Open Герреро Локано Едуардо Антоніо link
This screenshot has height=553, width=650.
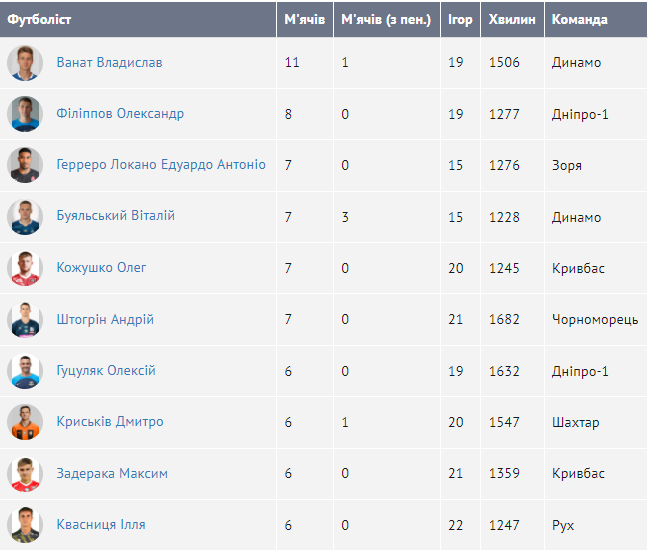[161, 165]
